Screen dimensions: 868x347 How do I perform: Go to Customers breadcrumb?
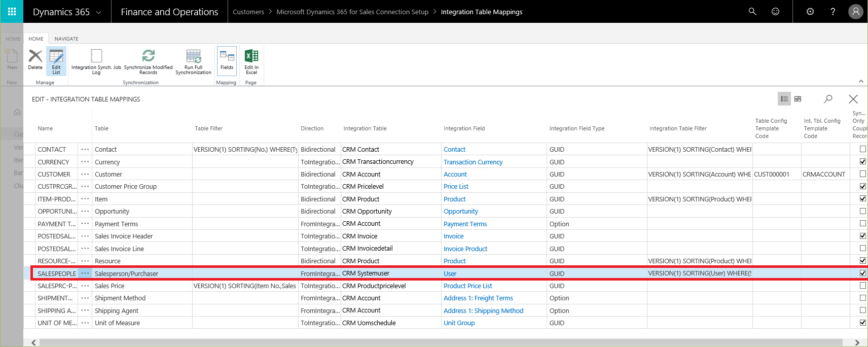pyautogui.click(x=248, y=12)
